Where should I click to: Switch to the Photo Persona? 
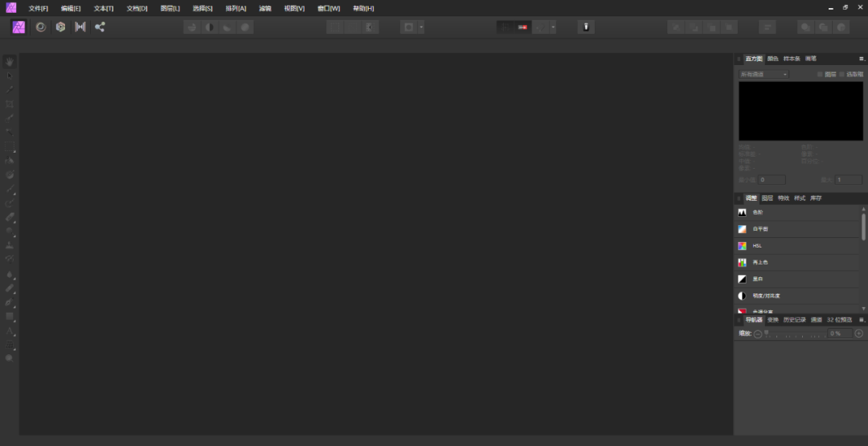pos(18,27)
